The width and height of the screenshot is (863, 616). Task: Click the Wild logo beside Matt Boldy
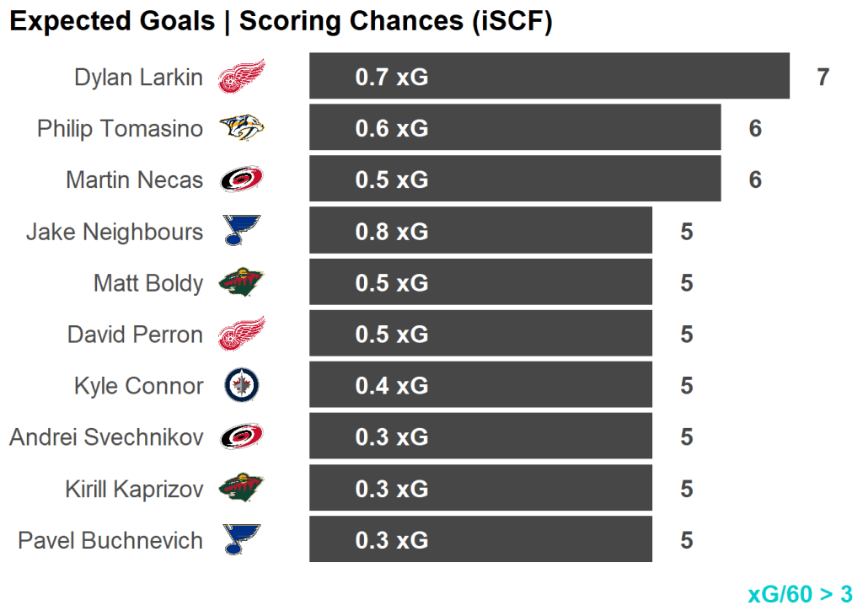click(x=242, y=282)
